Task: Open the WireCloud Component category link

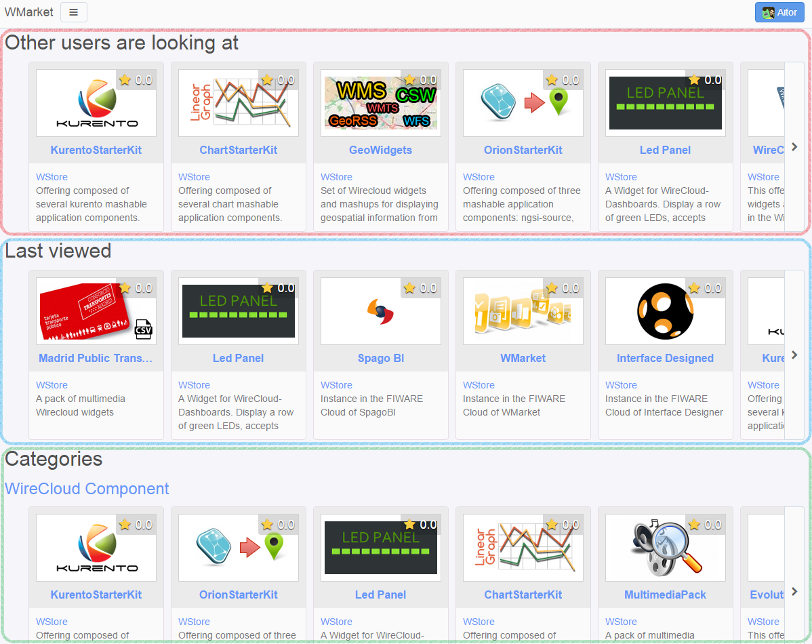Action: click(87, 489)
